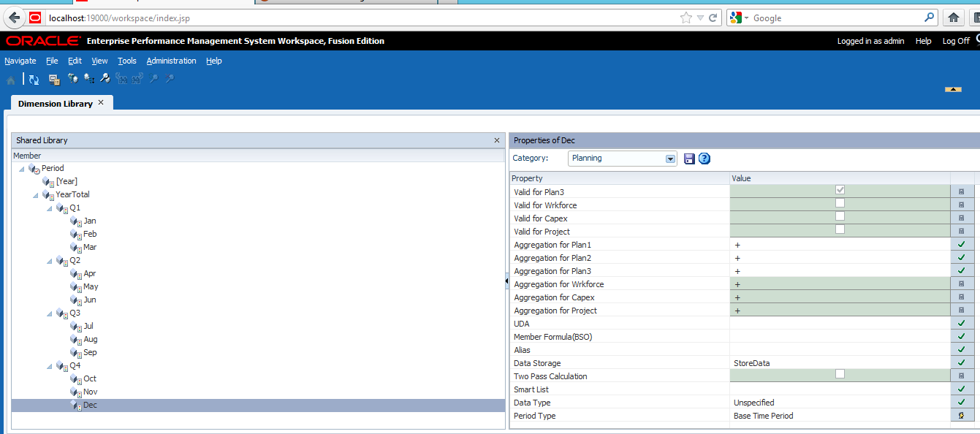Toggle the Valid for Plan3 checkbox
Image resolution: width=980 pixels, height=434 pixels.
840,190
